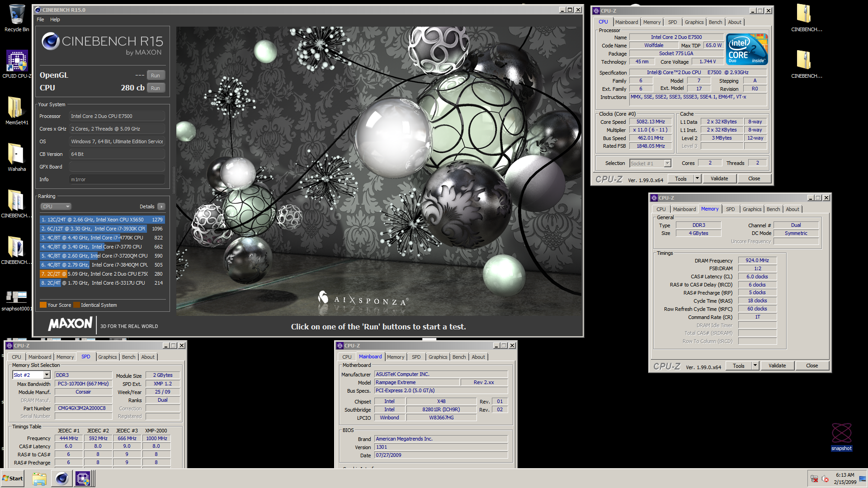Image resolution: width=868 pixels, height=488 pixels.
Task: Click Close in top CPU-Z window
Action: click(x=754, y=179)
